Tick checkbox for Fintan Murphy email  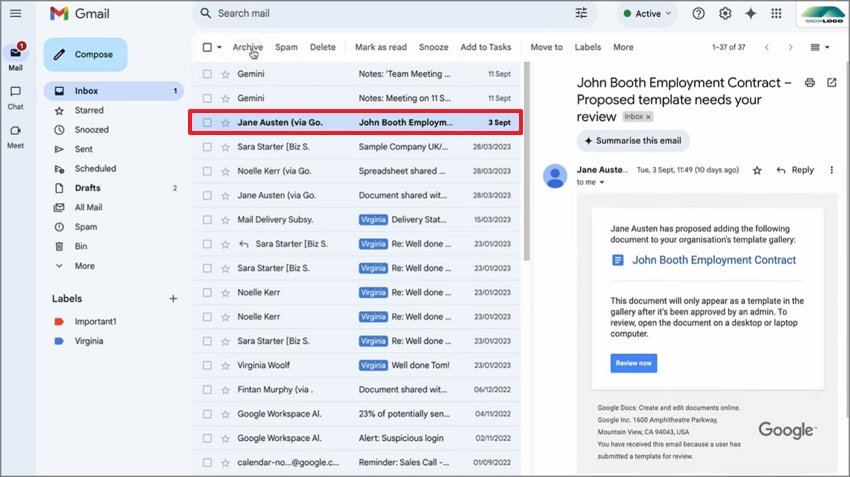[x=207, y=390]
